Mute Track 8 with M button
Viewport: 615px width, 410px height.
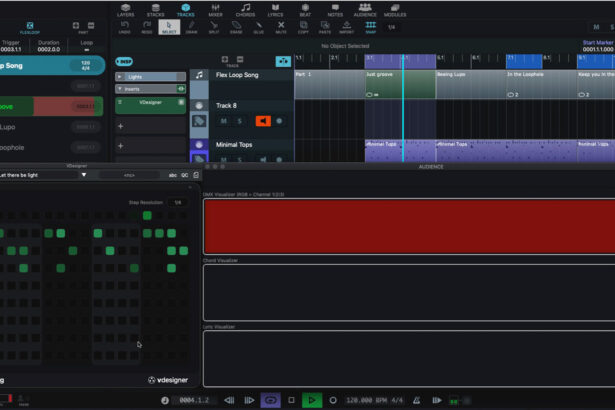pyautogui.click(x=224, y=121)
